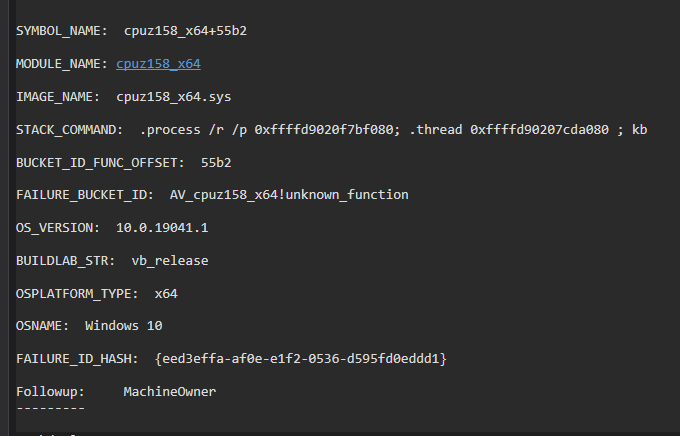Click the Followup value MachineOwner
Screen dimensions: 680x436
pyautogui.click(x=169, y=391)
